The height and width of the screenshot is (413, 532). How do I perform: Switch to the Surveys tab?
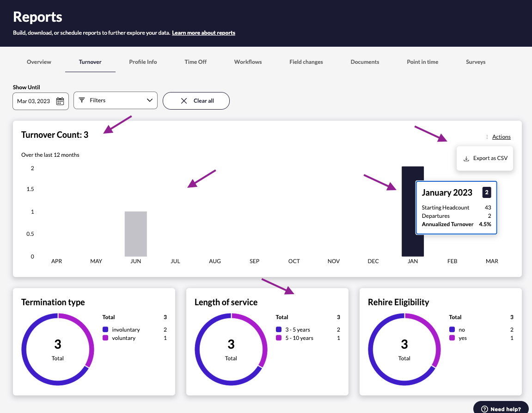click(476, 62)
